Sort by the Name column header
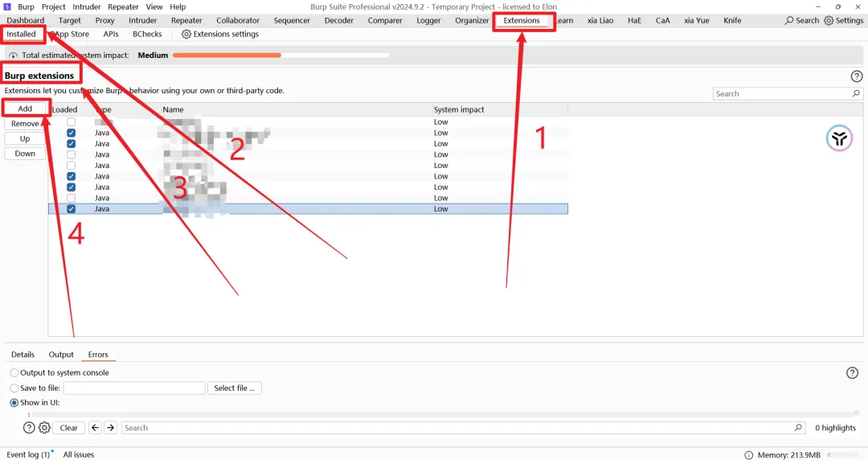Screen dimensions: 868x460 point(296,109)
